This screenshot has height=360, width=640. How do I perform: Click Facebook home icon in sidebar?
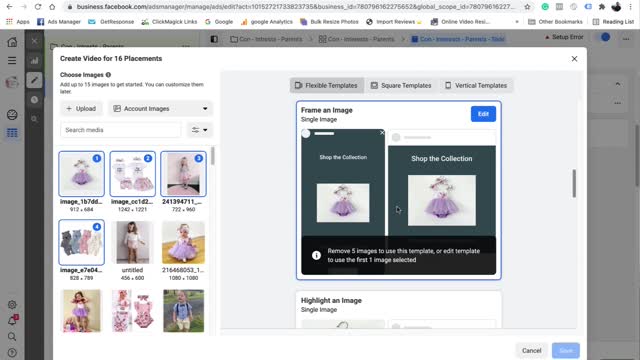click(x=12, y=42)
